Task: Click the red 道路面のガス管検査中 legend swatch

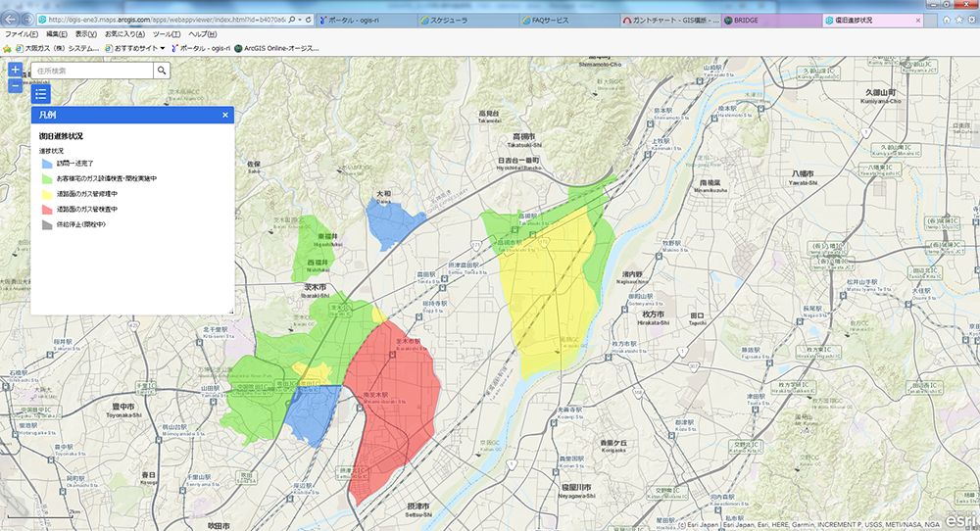Action: [47, 210]
